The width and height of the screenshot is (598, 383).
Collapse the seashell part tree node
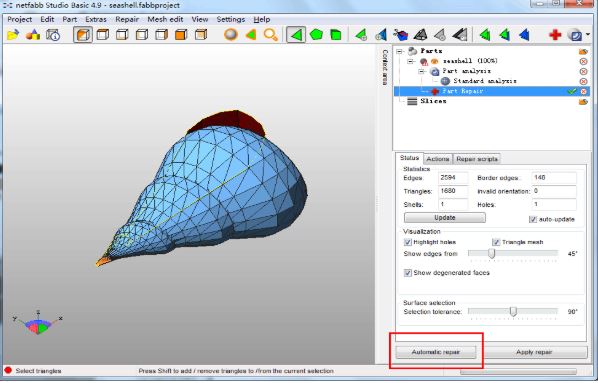coord(410,61)
